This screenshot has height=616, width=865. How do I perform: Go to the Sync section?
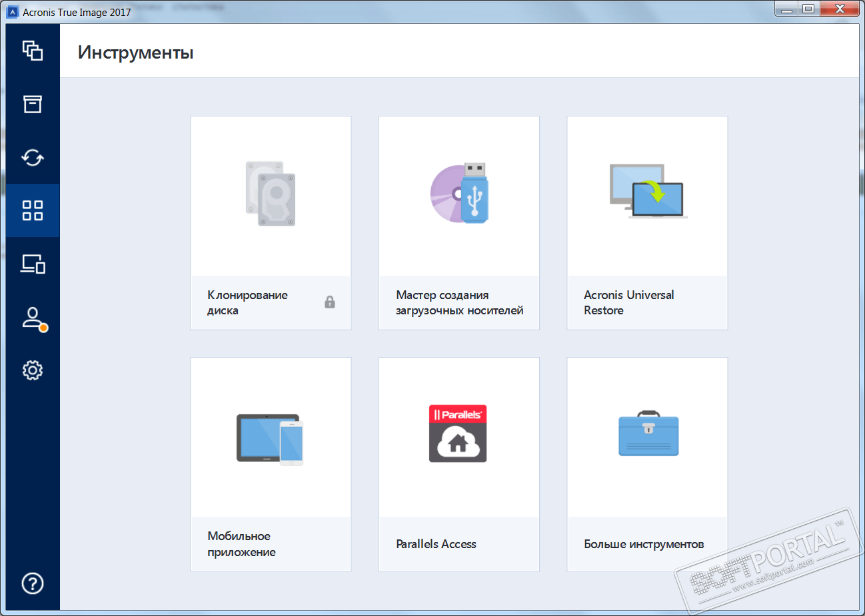pos(33,157)
